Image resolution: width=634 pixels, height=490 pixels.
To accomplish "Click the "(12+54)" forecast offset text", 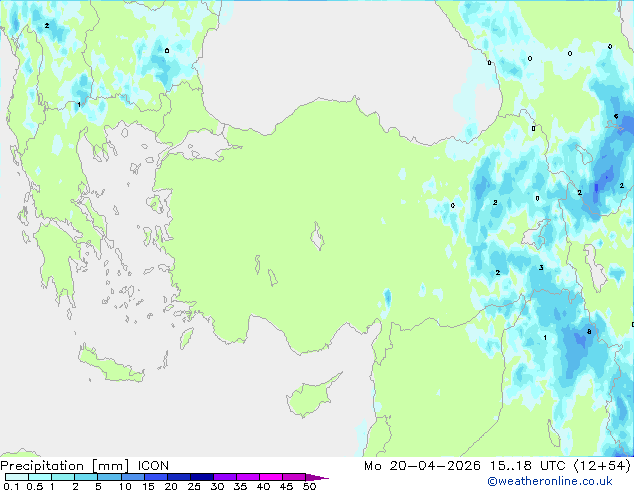I will 602,466.
